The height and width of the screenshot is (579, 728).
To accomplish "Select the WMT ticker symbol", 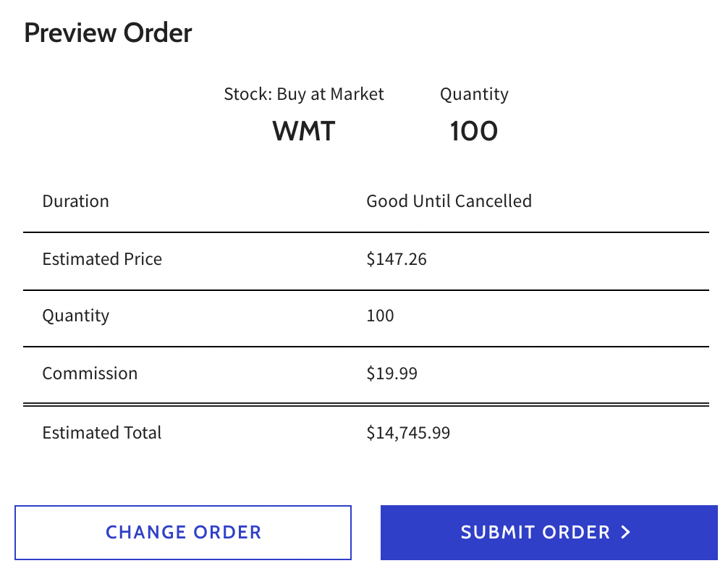I will click(304, 131).
